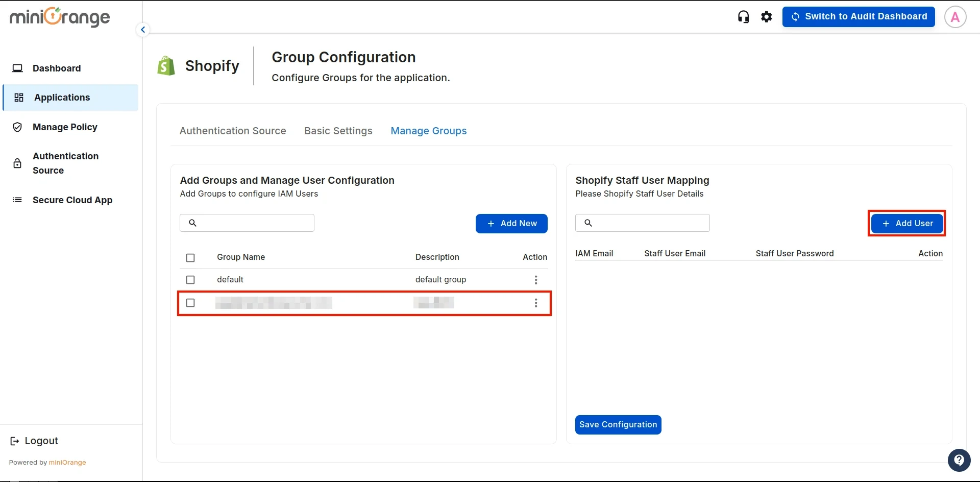Click the Add User button
The image size is (980, 482).
[x=906, y=223]
